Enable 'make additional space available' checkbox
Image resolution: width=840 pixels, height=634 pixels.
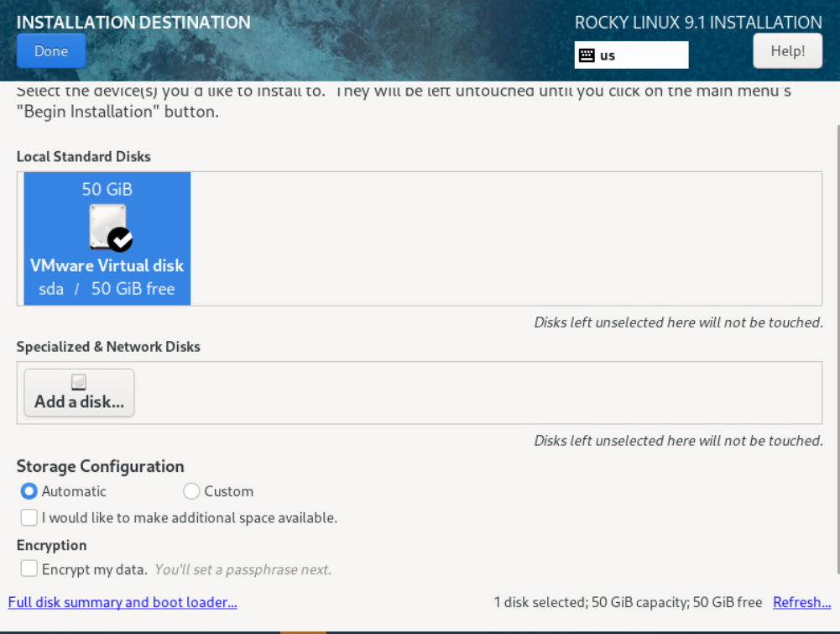point(29,518)
